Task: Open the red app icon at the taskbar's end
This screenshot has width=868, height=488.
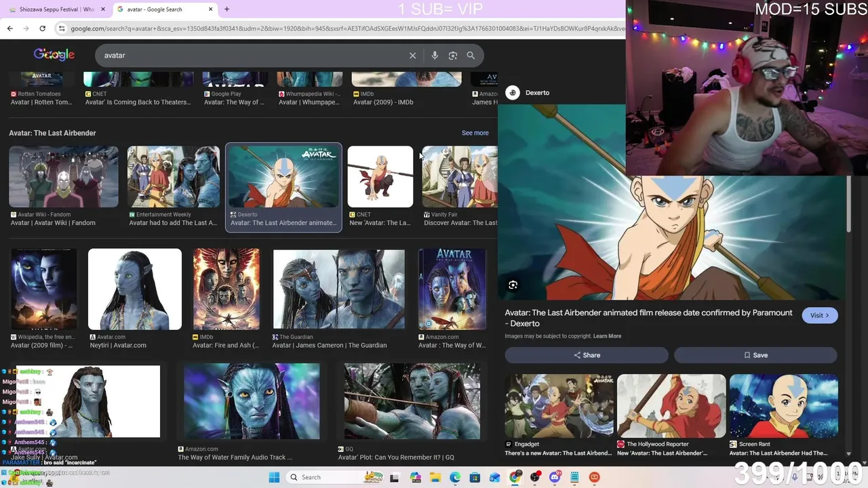Action: (x=595, y=477)
